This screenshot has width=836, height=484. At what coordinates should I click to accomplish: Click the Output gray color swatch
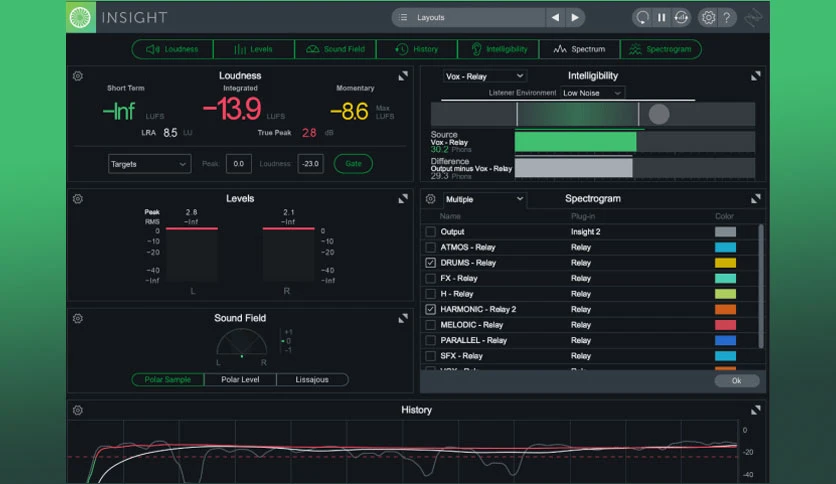pos(725,232)
